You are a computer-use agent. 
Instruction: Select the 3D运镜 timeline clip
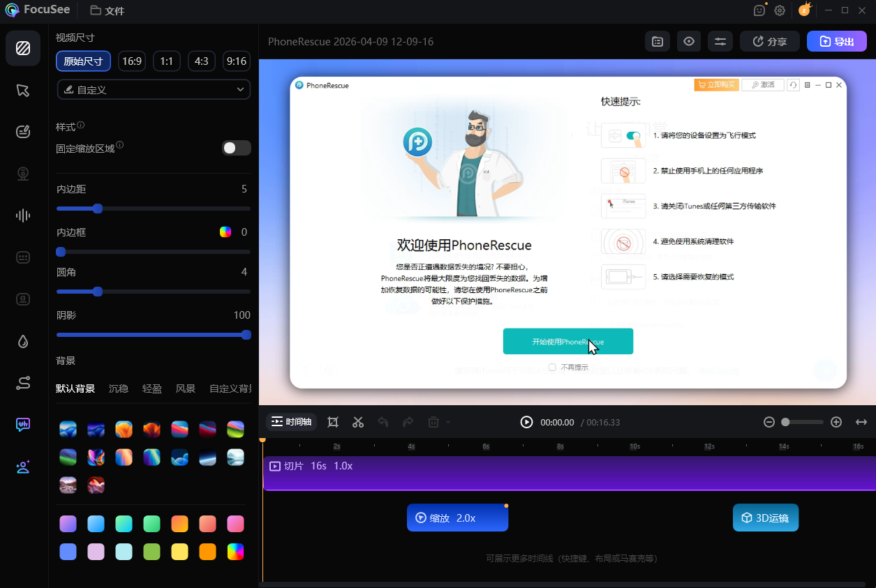point(766,518)
